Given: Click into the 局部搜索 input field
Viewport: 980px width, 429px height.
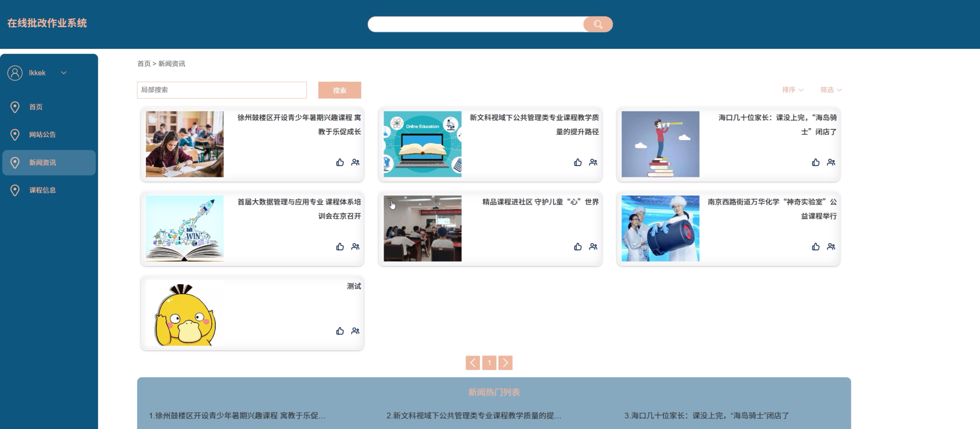Looking at the screenshot, I should (222, 90).
